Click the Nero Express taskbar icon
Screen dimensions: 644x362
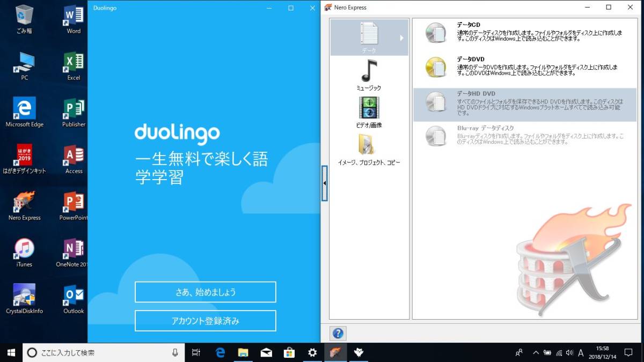(335, 352)
